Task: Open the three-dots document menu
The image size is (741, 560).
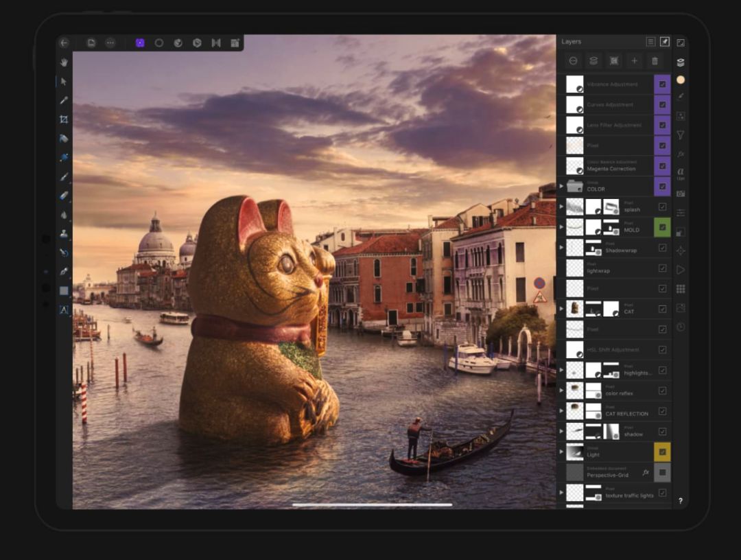Action: tap(110, 43)
